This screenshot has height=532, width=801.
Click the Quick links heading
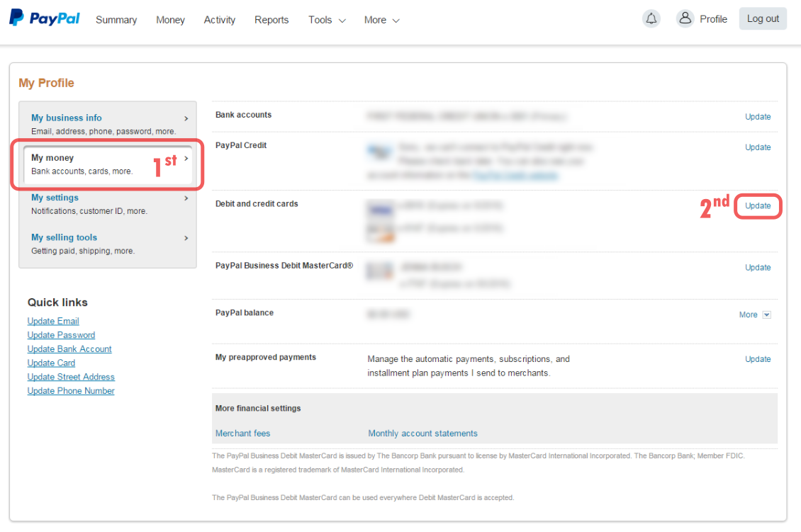coord(57,302)
